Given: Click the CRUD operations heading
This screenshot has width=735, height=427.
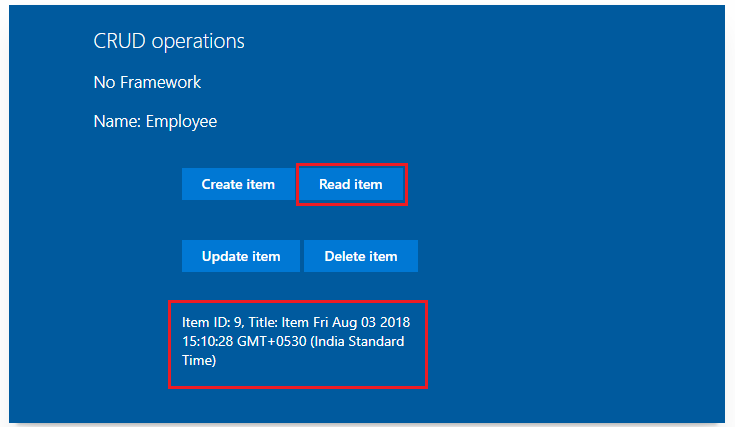Looking at the screenshot, I should click(168, 41).
